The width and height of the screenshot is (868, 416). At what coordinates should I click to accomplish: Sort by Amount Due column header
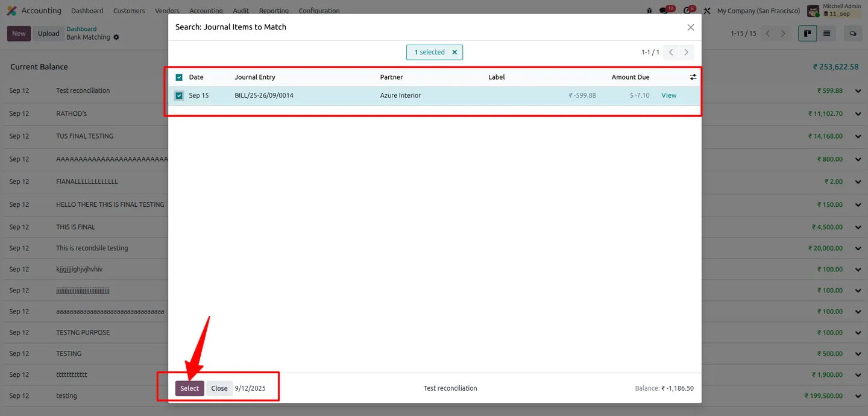(631, 77)
